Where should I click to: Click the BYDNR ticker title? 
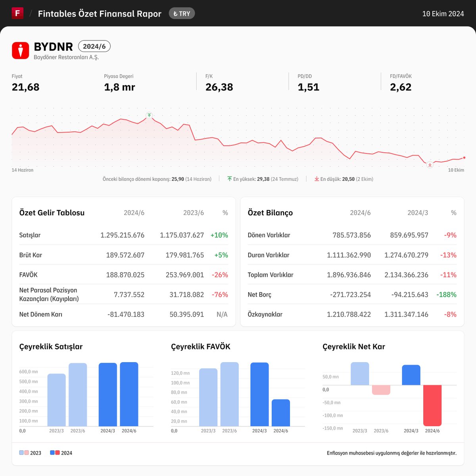coord(54,47)
